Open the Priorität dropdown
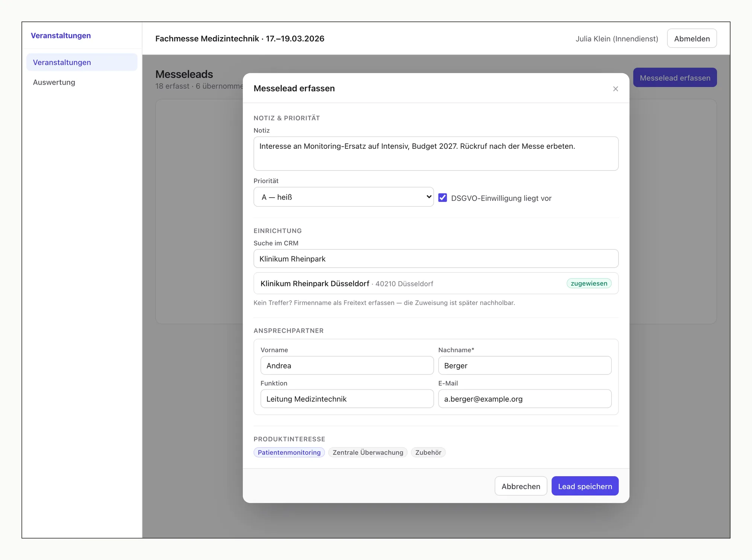The height and width of the screenshot is (560, 752). [x=343, y=197]
